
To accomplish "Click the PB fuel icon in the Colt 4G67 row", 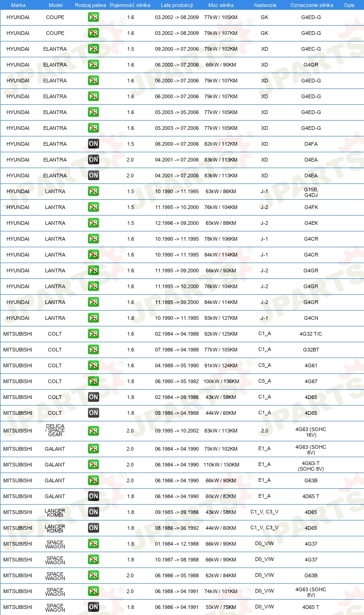I will point(94,381).
